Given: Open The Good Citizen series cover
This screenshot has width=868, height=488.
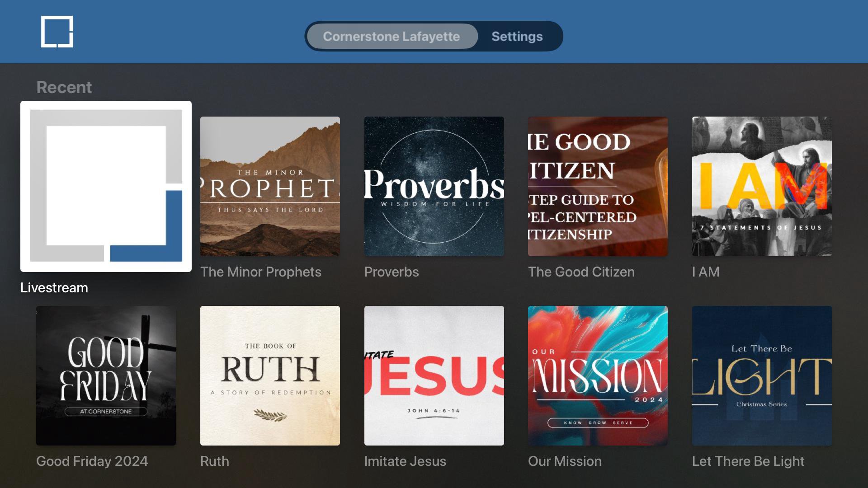Looking at the screenshot, I should coord(598,186).
